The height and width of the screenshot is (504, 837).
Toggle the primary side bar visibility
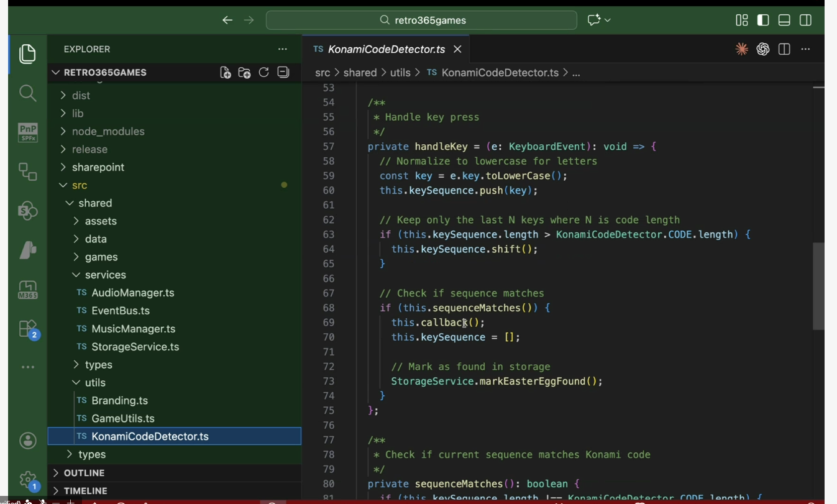[763, 20]
